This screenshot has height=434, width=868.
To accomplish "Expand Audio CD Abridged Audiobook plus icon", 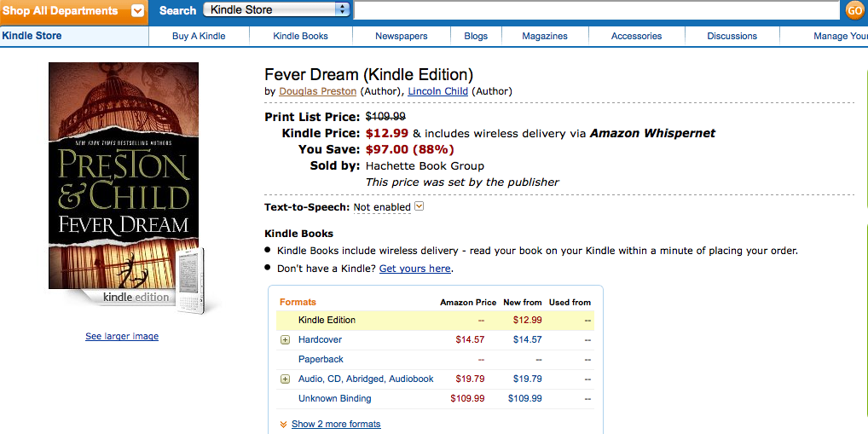I will click(x=286, y=379).
